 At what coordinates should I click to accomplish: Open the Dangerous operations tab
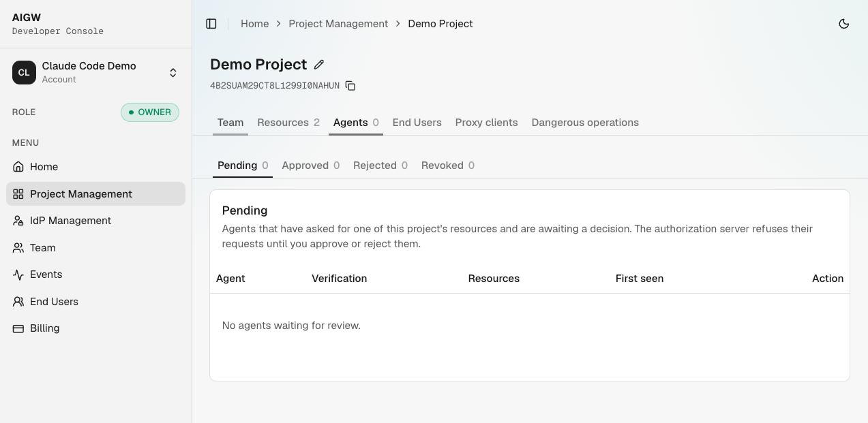click(x=585, y=123)
